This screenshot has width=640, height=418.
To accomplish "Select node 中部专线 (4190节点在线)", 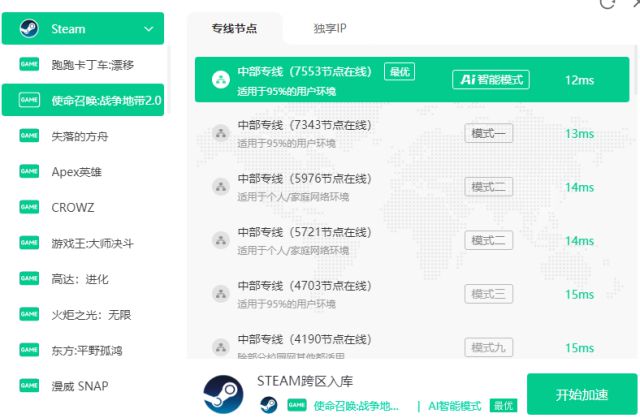I will tap(412, 340).
